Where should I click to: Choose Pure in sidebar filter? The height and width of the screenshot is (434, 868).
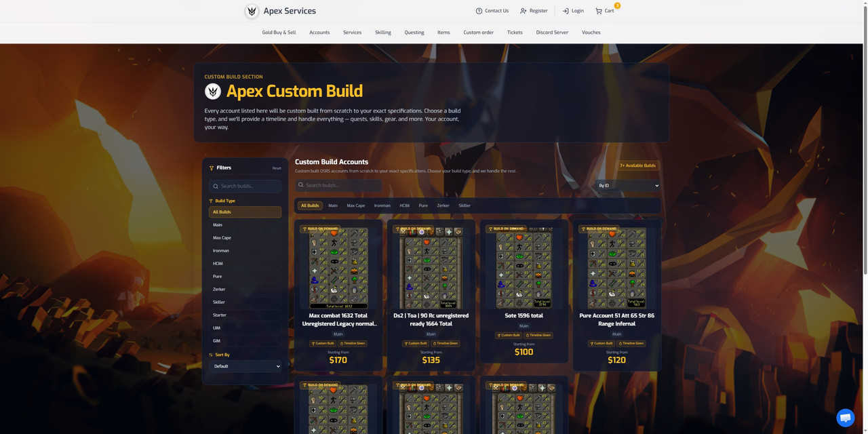(245, 277)
